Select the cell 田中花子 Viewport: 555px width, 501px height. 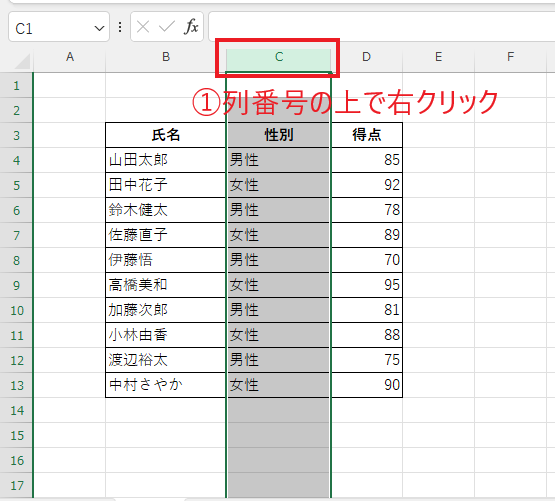166,186
